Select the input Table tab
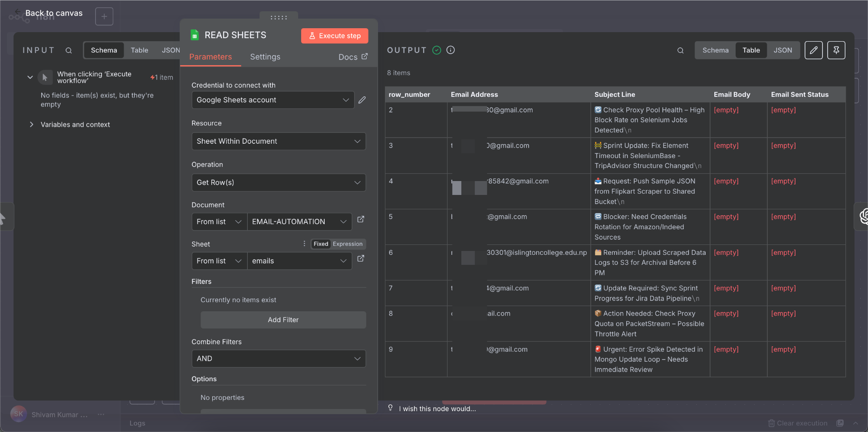The width and height of the screenshot is (868, 432). tap(139, 50)
